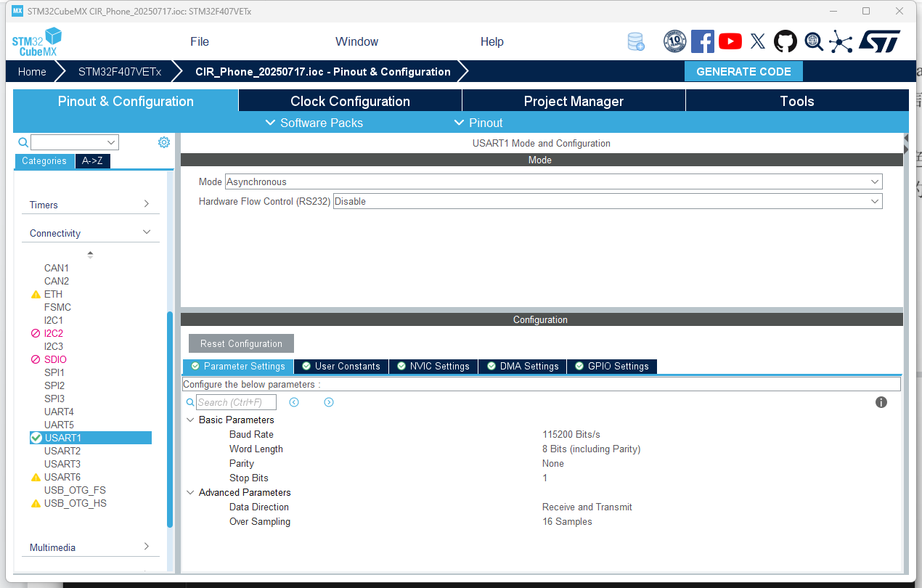The height and width of the screenshot is (588, 922).
Task: Click the USART6 warning icon
Action: point(36,477)
